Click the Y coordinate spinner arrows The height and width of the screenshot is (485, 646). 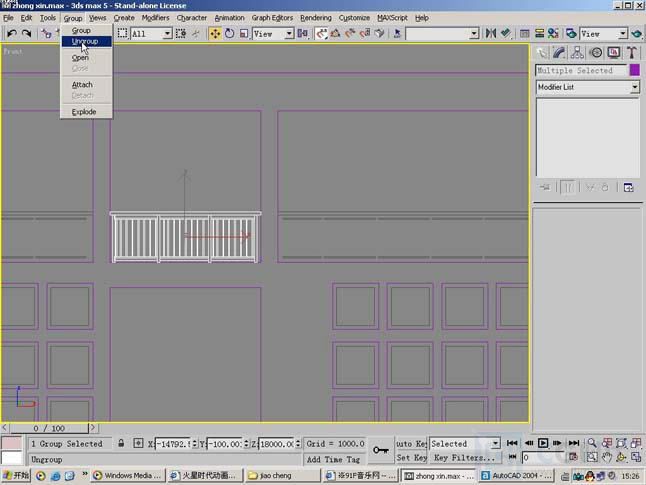pos(246,444)
